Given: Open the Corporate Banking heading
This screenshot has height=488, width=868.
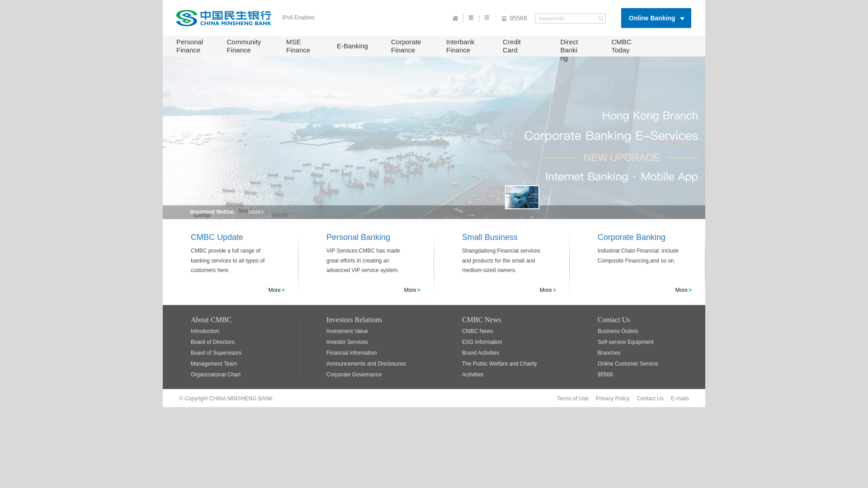Looking at the screenshot, I should [x=632, y=237].
